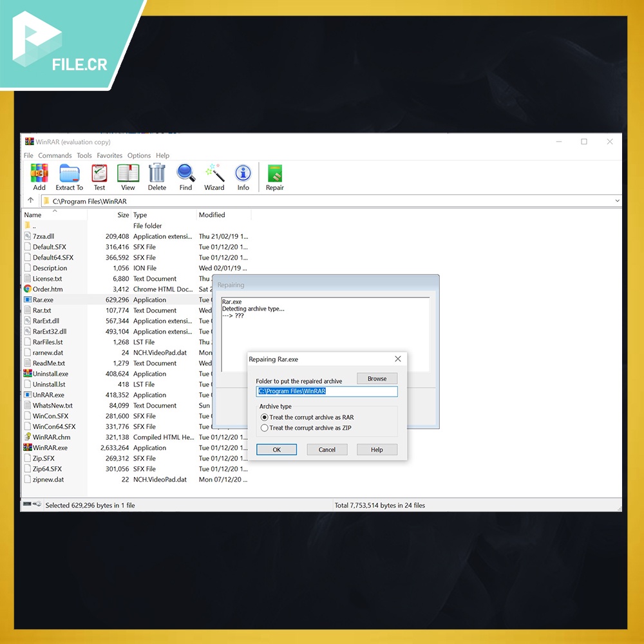Open the Favorites menu

pos(109,155)
